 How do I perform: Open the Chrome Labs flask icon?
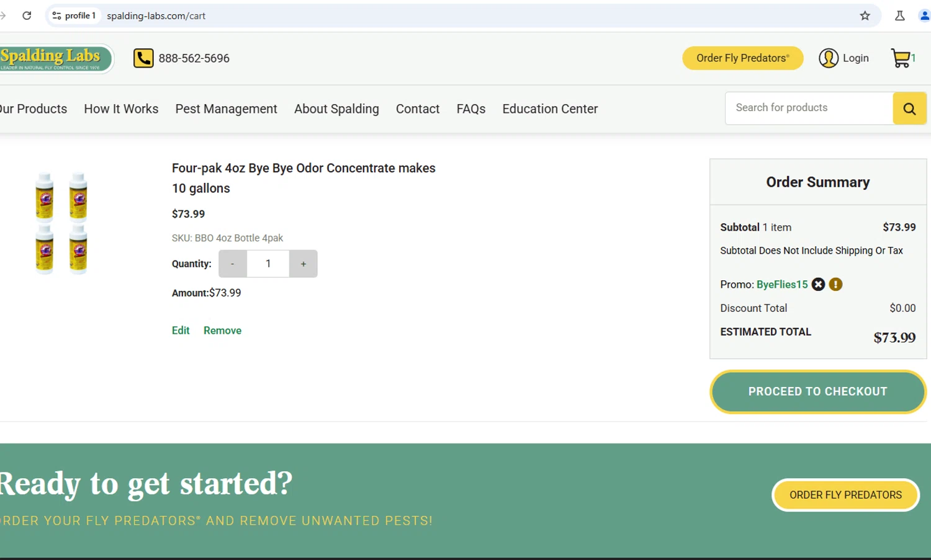[899, 16]
